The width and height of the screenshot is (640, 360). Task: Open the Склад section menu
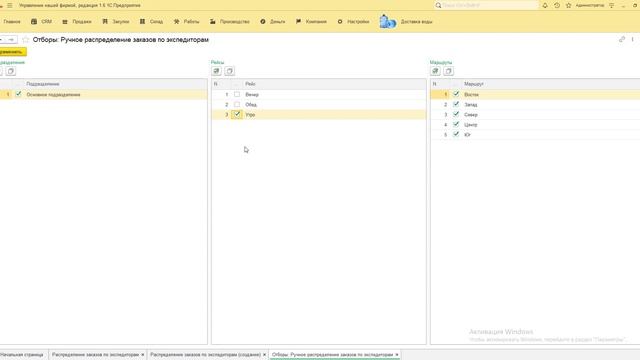click(156, 22)
